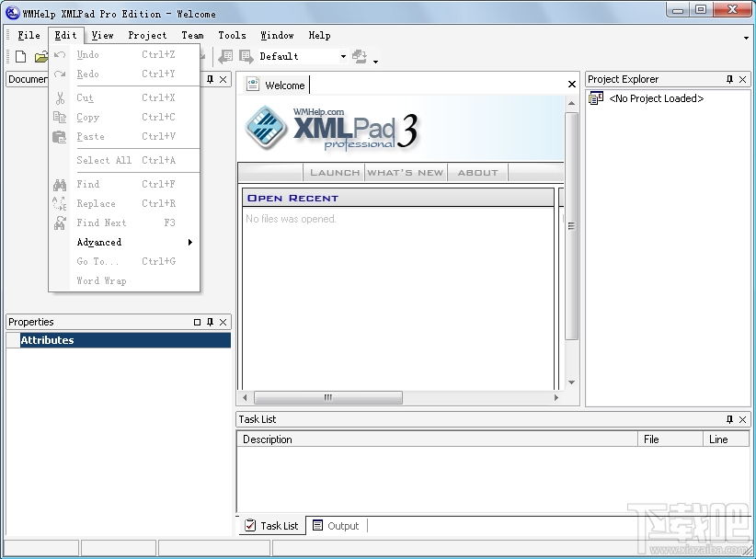Select the Attributes header row

pos(119,340)
